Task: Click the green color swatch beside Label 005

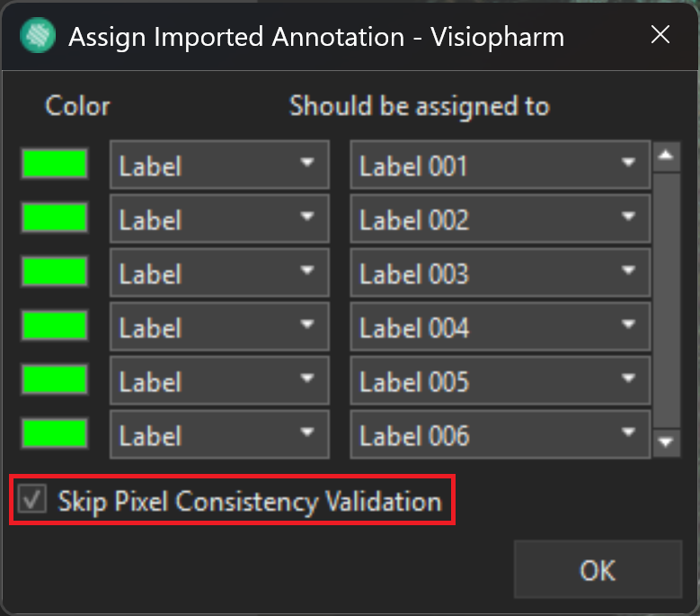Action: (x=55, y=380)
